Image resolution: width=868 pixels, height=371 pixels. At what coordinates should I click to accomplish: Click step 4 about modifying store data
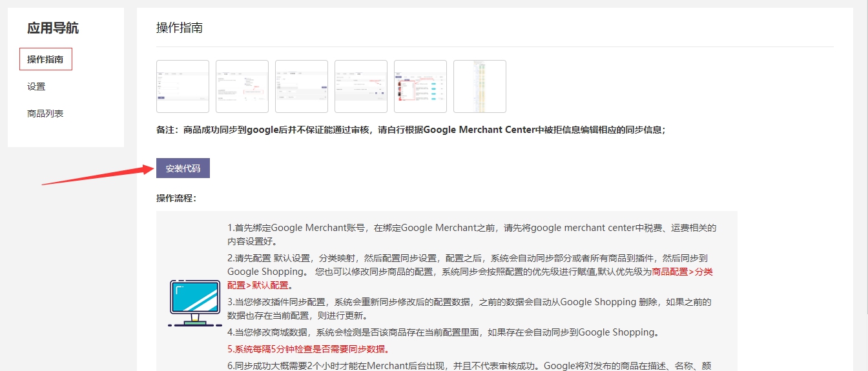pyautogui.click(x=443, y=332)
